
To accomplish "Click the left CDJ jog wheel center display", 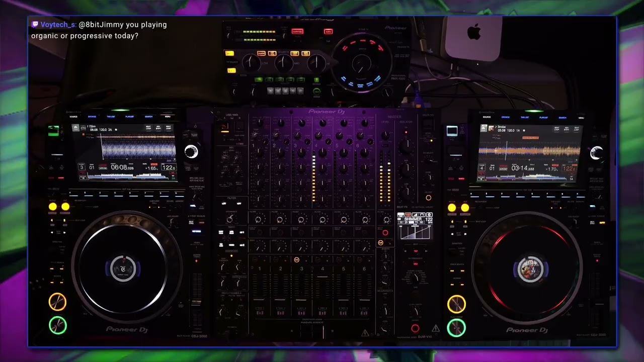I will click(x=123, y=268).
